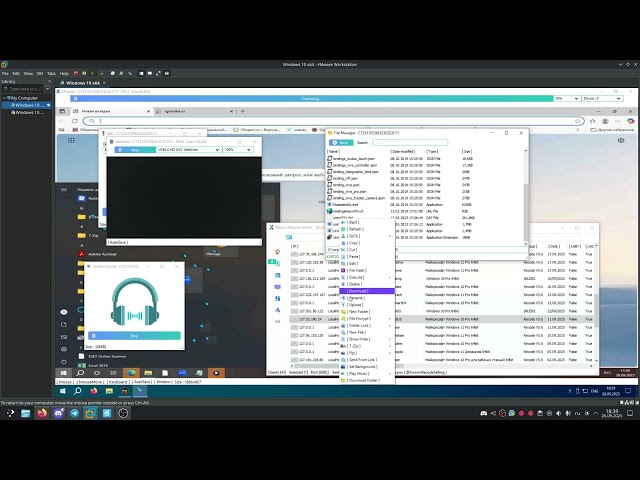
Task: Open the new tab page apps grid icon
Action: point(71,140)
